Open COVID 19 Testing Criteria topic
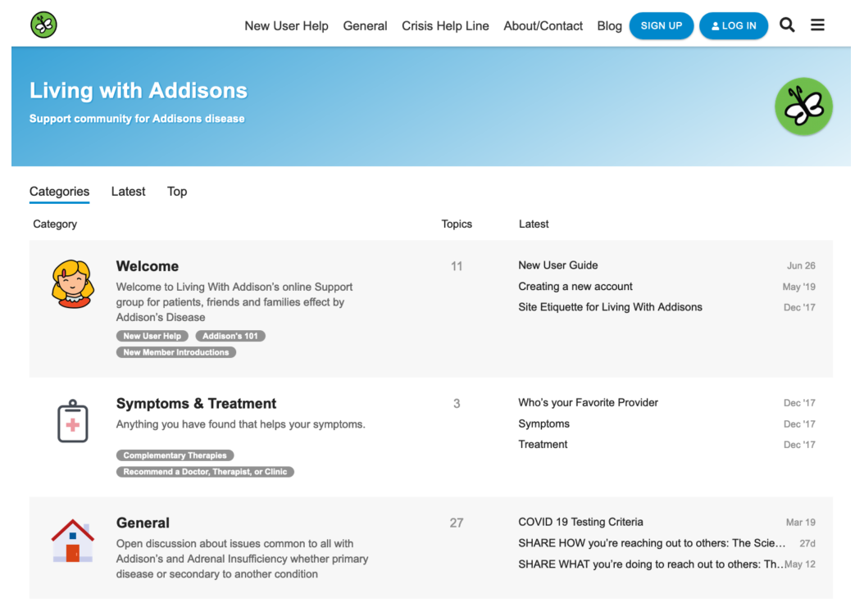This screenshot has width=864, height=616. click(x=580, y=522)
